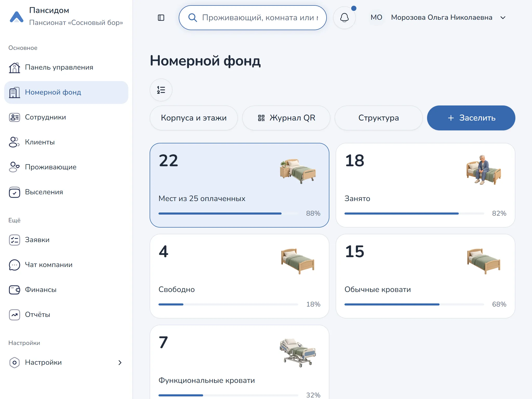Click Заявки checklist icon
The width and height of the screenshot is (532, 399).
coord(15,240)
